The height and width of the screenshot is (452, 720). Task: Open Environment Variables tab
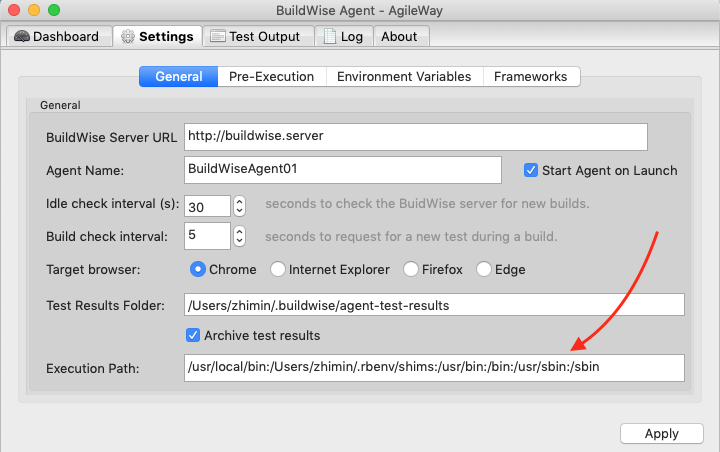404,76
